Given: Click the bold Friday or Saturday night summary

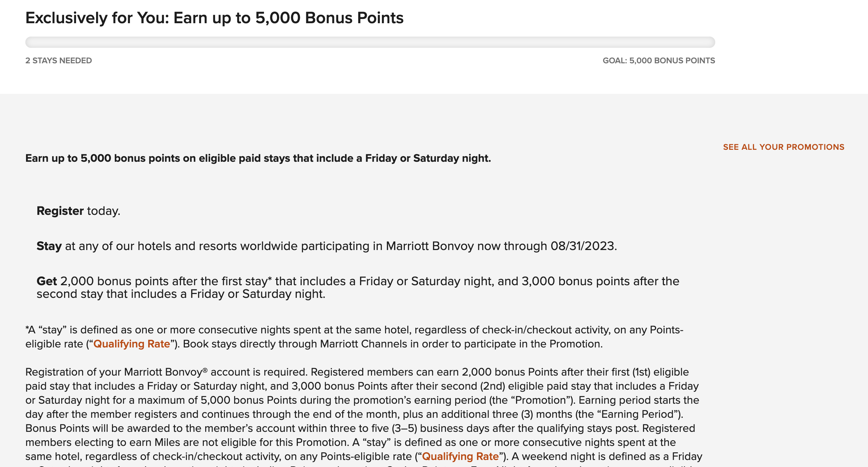Looking at the screenshot, I should pos(258,158).
